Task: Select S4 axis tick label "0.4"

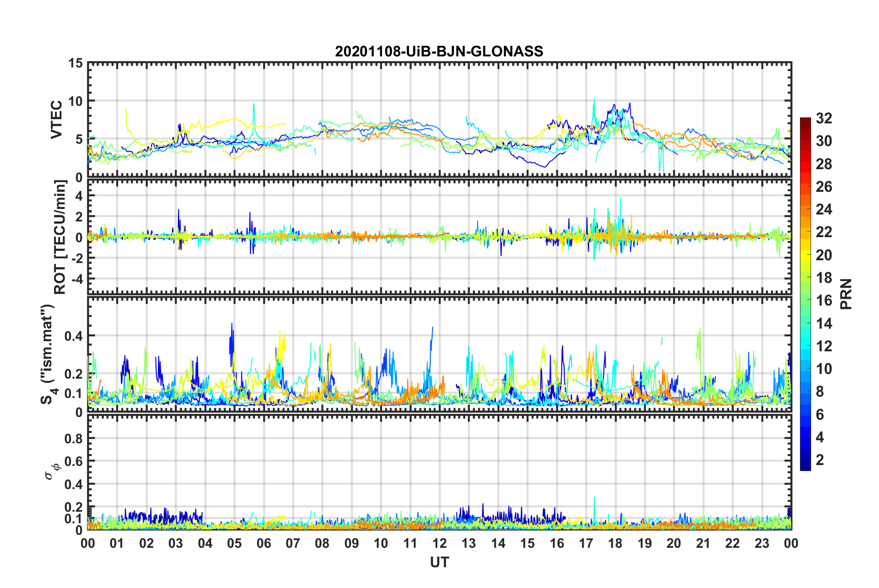Action: pyautogui.click(x=74, y=336)
